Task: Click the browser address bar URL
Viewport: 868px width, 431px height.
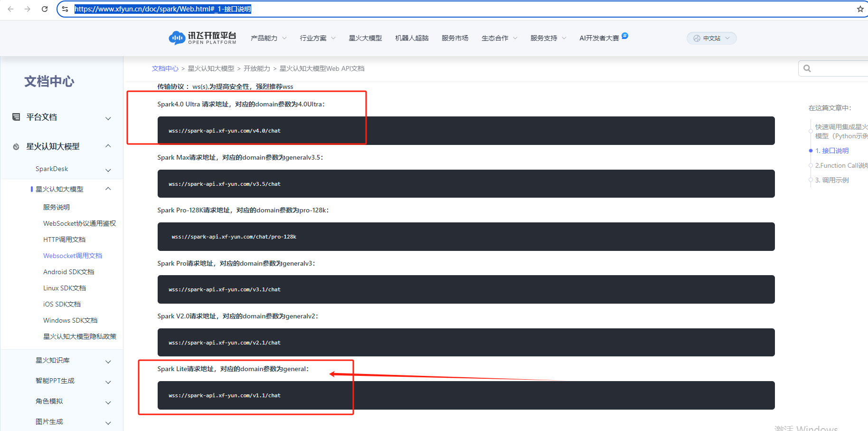Action: point(163,9)
